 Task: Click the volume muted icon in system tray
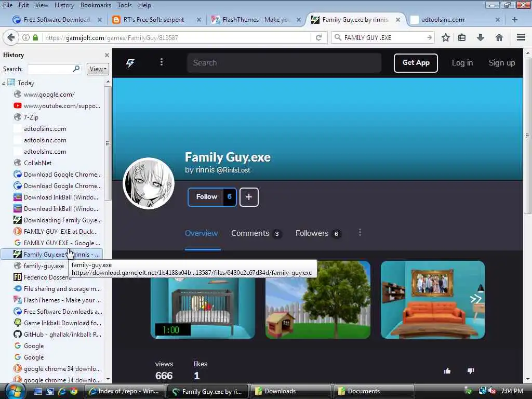(492, 391)
